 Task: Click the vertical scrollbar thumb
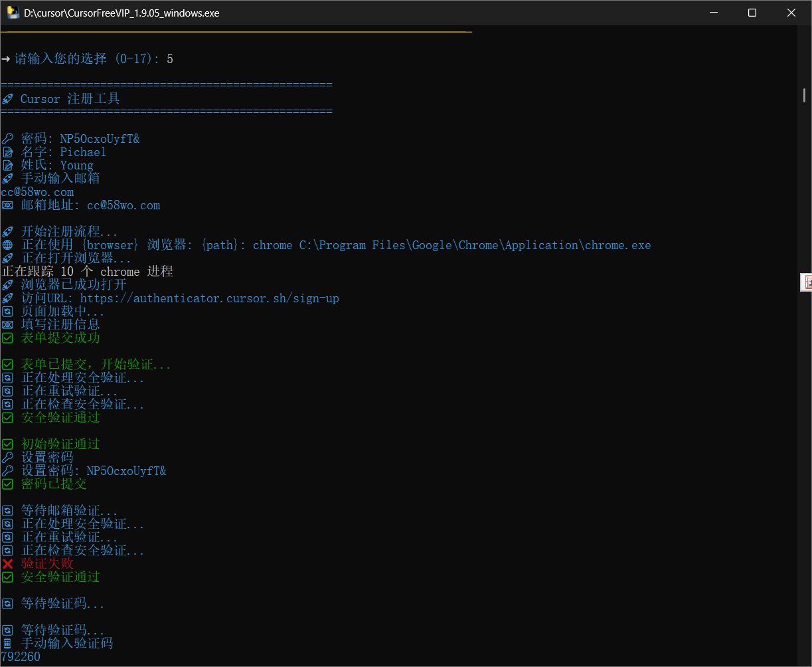click(804, 95)
